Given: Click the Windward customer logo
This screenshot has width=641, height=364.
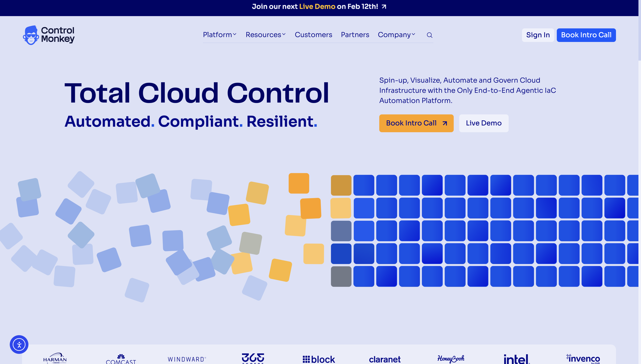Looking at the screenshot, I should pyautogui.click(x=187, y=359).
